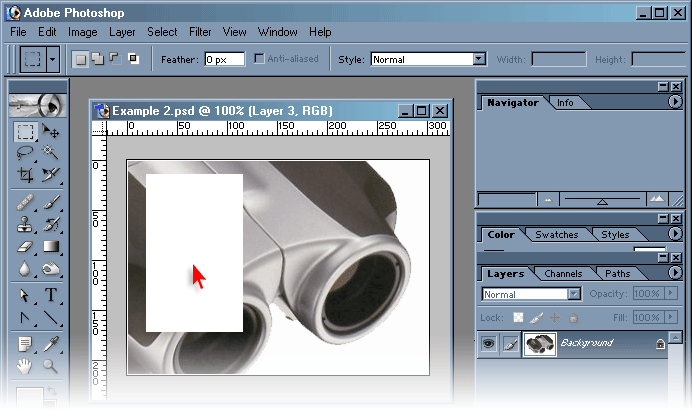Open the Layers palette menu
692x410 pixels.
[x=675, y=273]
